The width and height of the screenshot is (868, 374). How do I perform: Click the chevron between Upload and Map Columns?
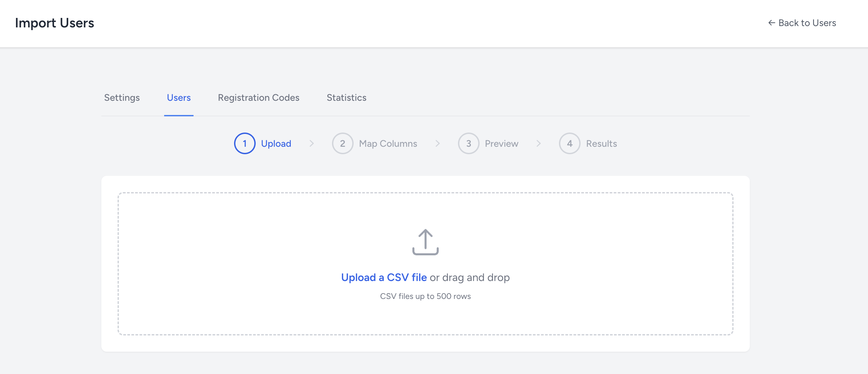coord(311,143)
